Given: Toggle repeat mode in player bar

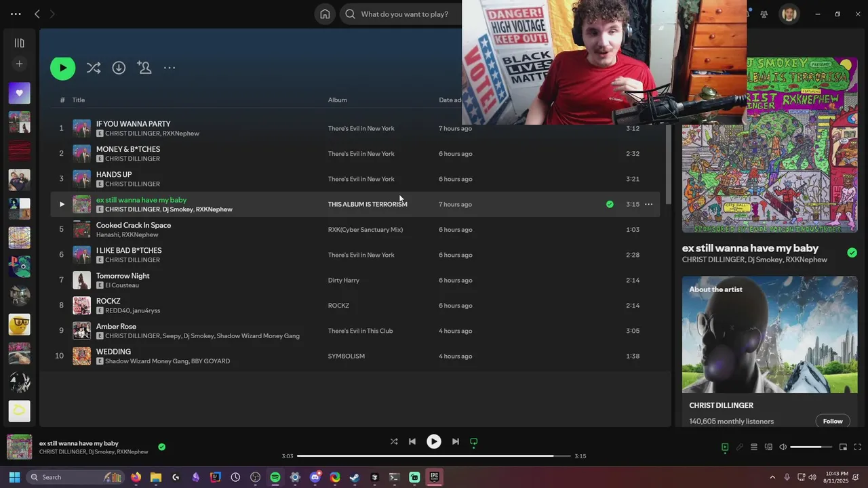Looking at the screenshot, I should point(474,441).
